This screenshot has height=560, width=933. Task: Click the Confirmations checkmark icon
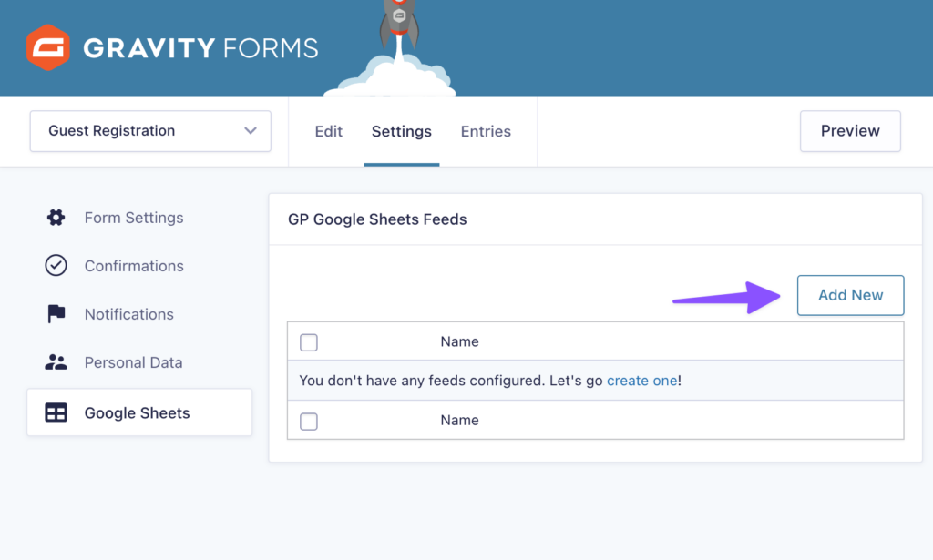pyautogui.click(x=56, y=266)
